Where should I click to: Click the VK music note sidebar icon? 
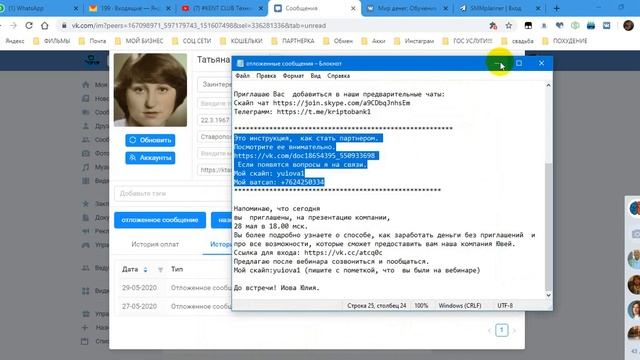pos(85,167)
